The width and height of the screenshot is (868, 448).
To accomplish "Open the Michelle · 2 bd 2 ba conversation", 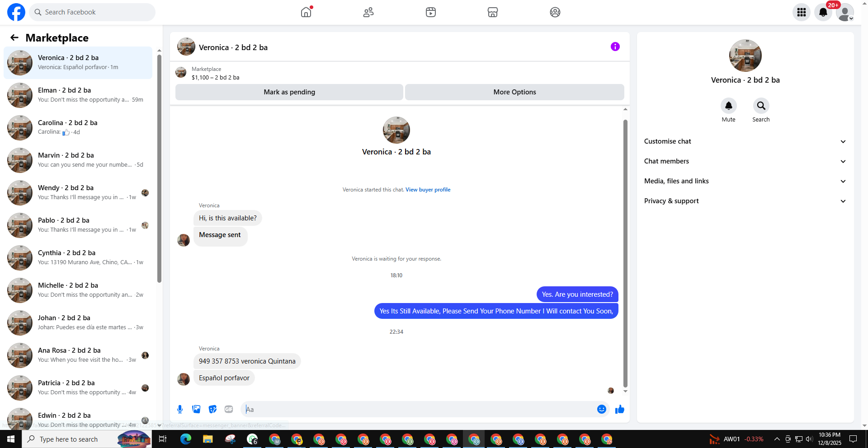I will (78, 290).
